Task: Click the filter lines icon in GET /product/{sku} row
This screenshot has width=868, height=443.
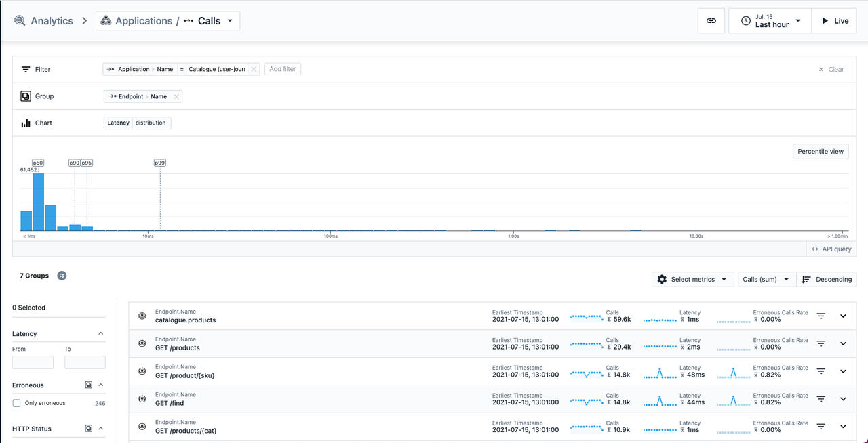Action: tap(821, 371)
